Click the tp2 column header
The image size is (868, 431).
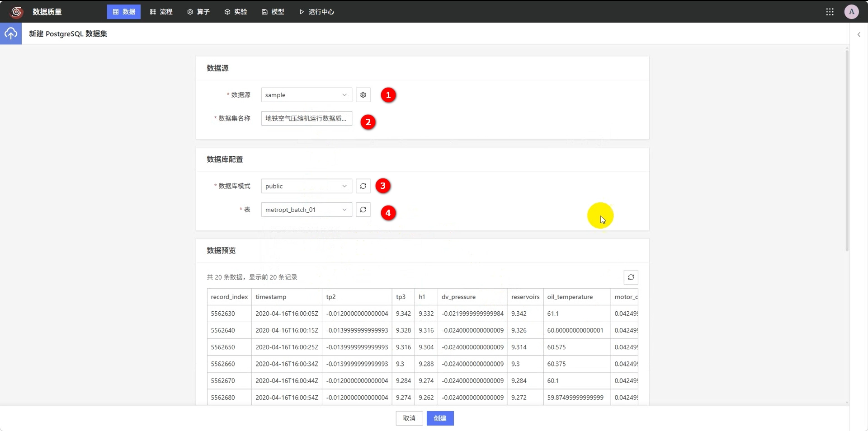357,297
